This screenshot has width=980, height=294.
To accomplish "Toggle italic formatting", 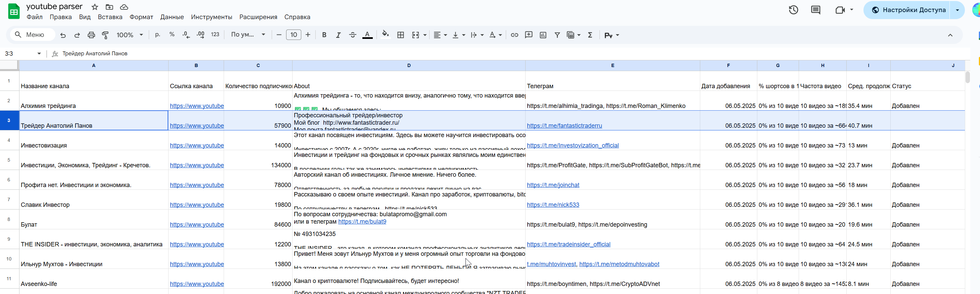I will [x=338, y=35].
